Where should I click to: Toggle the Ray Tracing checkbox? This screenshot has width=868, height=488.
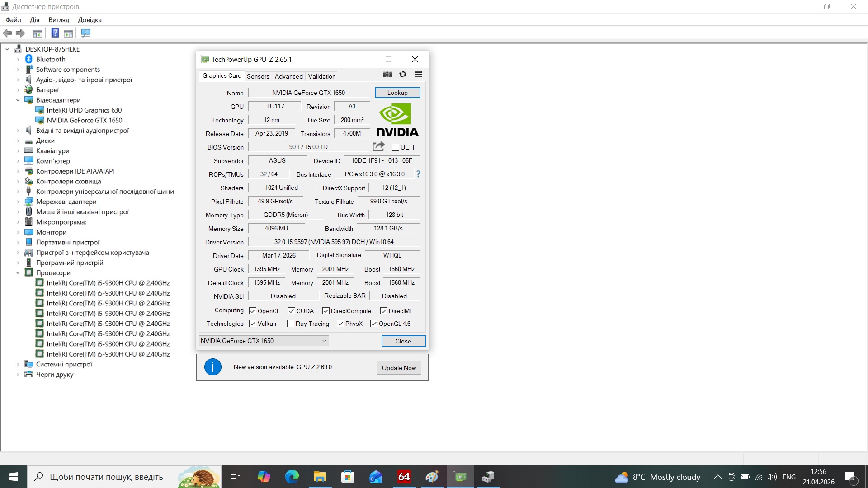291,324
